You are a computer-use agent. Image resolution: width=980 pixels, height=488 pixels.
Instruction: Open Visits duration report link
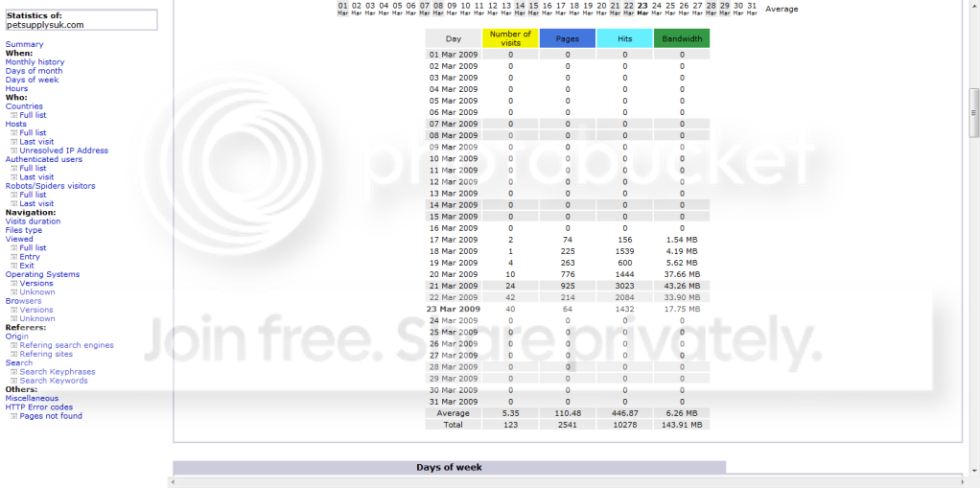tap(34, 221)
